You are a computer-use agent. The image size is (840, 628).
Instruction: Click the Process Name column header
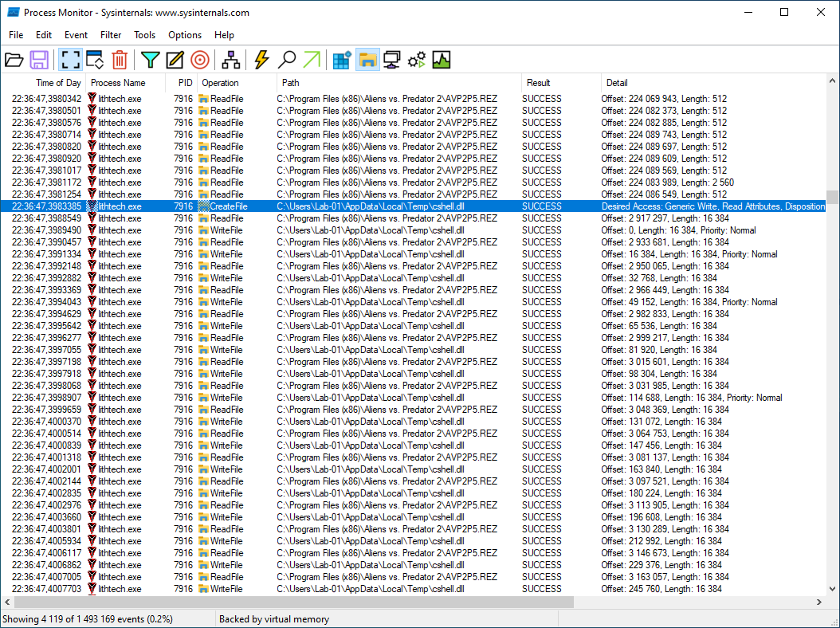(125, 83)
